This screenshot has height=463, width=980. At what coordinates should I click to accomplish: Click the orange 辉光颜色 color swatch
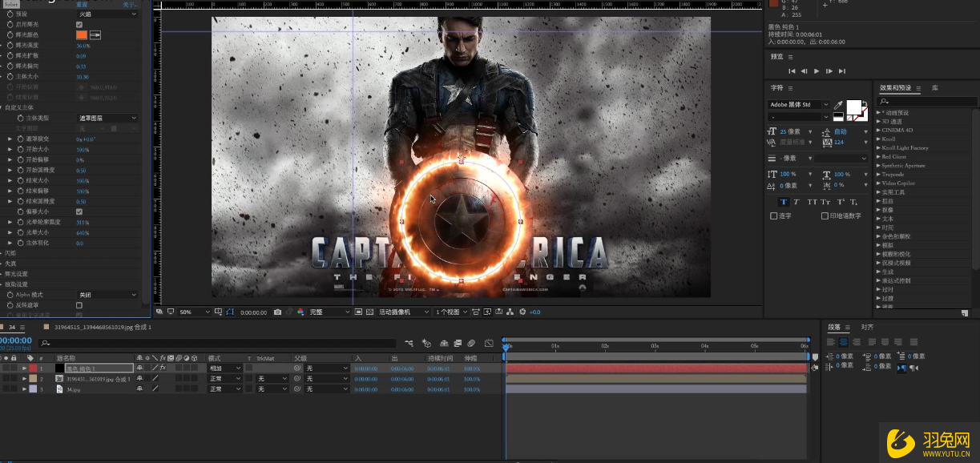82,35
